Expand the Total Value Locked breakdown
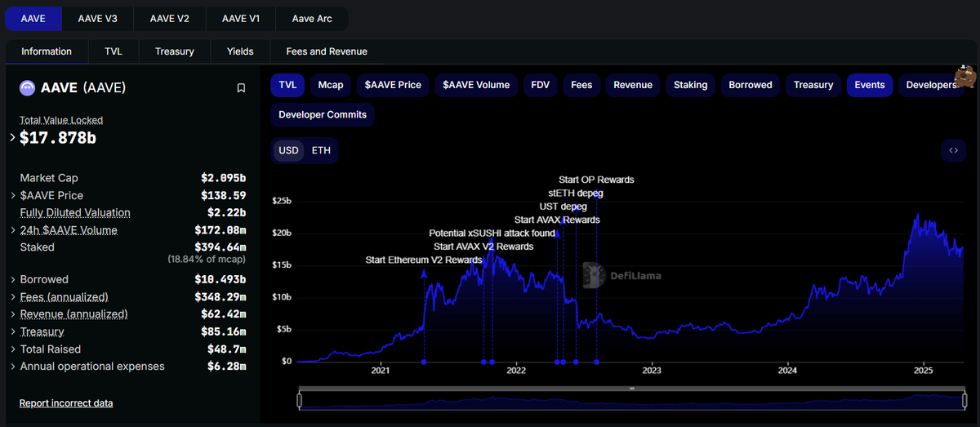This screenshot has height=427, width=980. click(12, 138)
